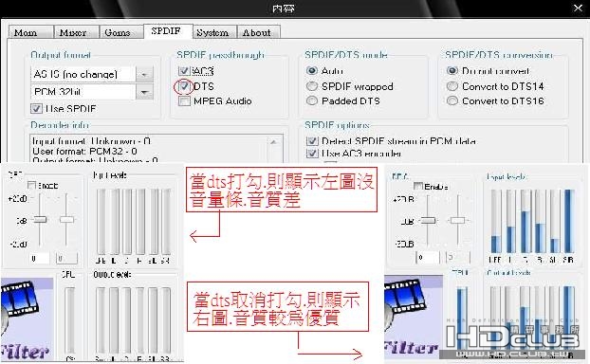Select the SPDIF wrapped radio option
This screenshot has width=590, height=364.
coord(312,86)
